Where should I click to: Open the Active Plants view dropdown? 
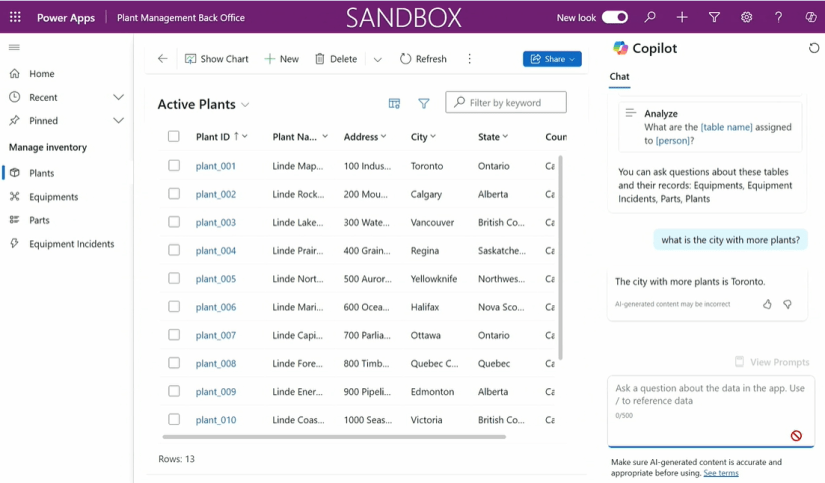pos(245,105)
